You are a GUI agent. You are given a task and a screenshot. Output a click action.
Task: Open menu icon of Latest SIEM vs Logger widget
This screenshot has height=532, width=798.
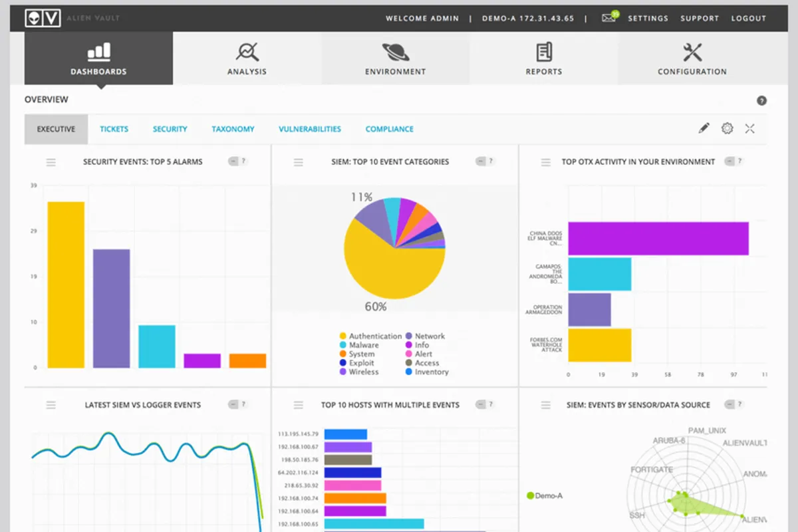(x=51, y=405)
